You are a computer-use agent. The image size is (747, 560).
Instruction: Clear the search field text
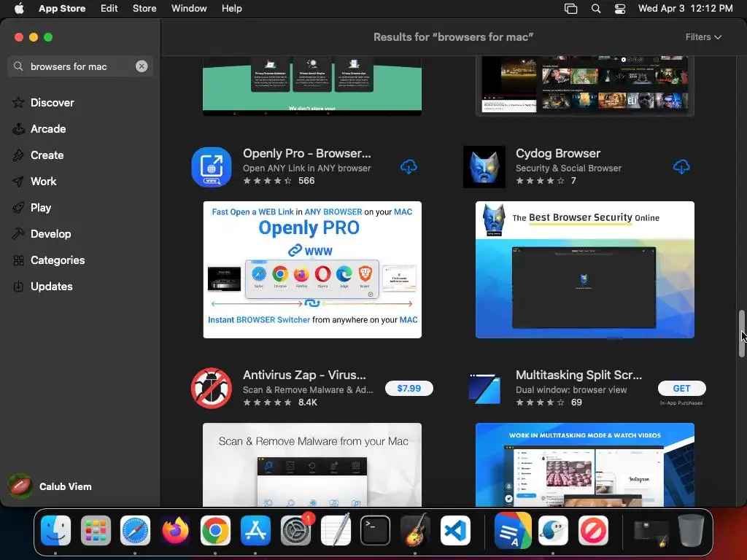coord(142,66)
